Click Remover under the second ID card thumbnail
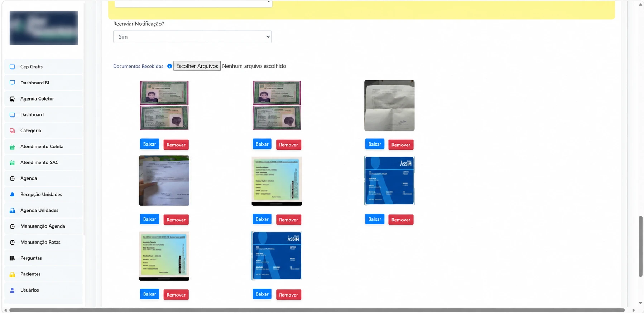 [288, 145]
